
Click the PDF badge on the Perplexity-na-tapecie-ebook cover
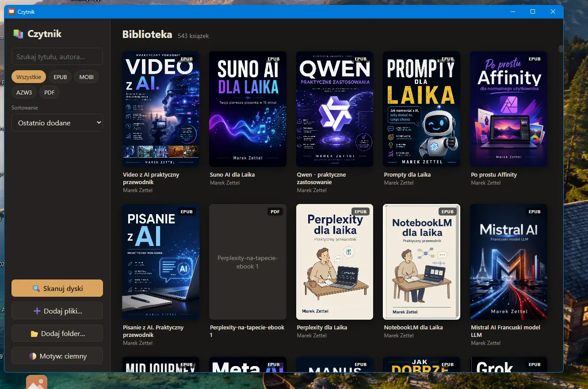[x=275, y=211]
